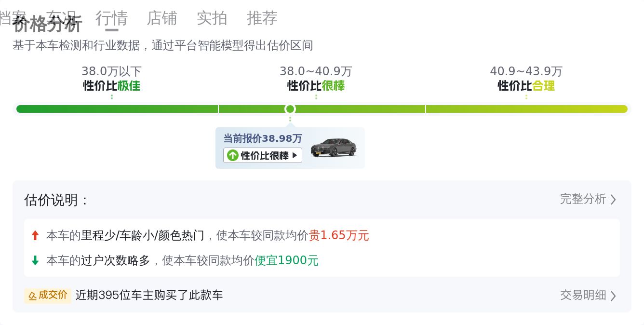Open the 实拍 tab

(x=212, y=18)
